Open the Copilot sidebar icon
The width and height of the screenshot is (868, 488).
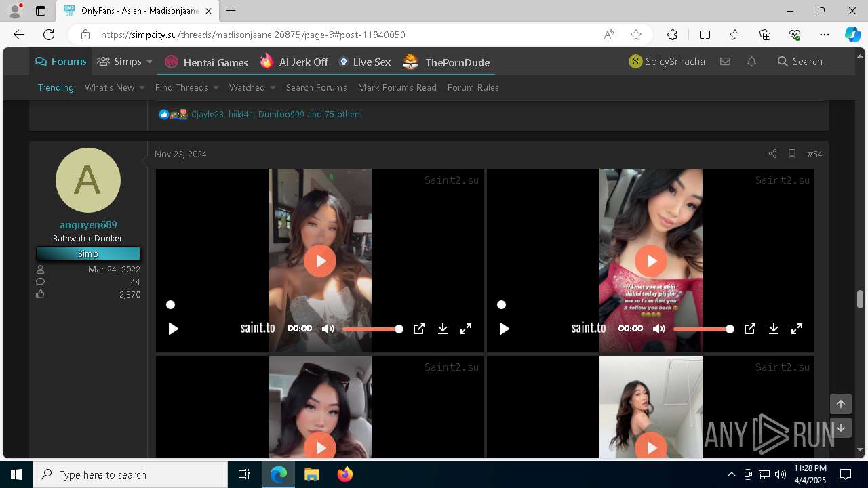point(852,35)
